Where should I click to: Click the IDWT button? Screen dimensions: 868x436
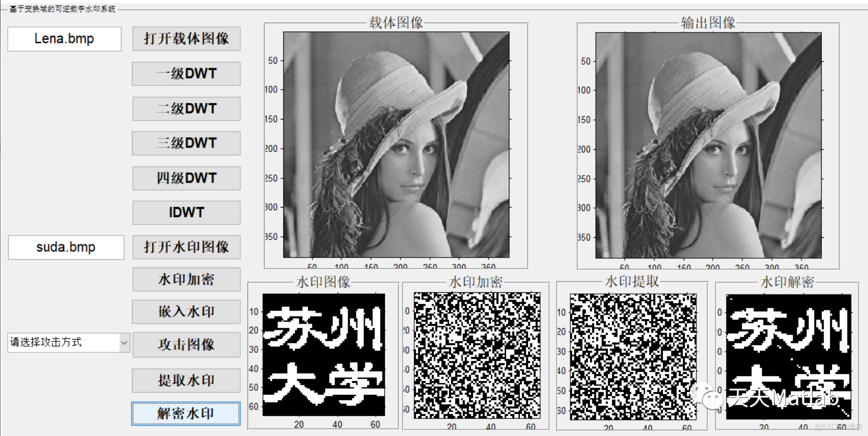tap(186, 212)
